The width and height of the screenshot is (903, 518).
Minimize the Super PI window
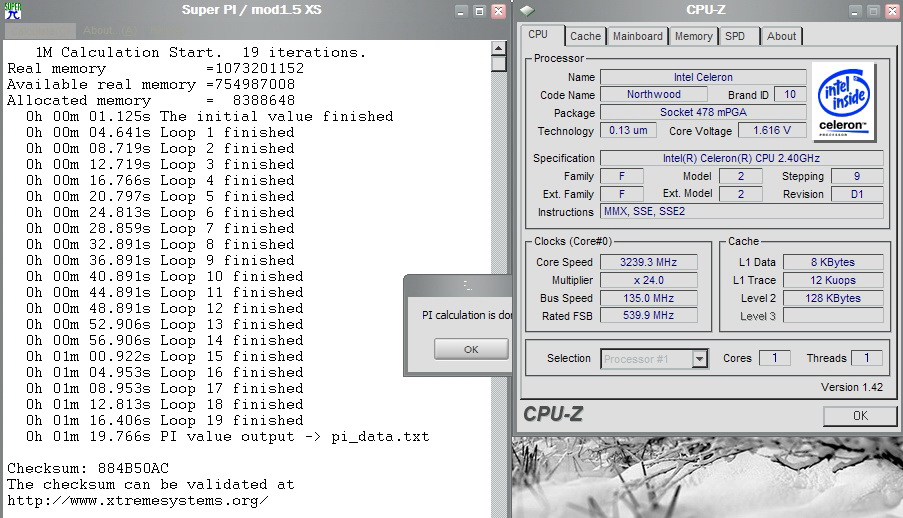pos(461,11)
